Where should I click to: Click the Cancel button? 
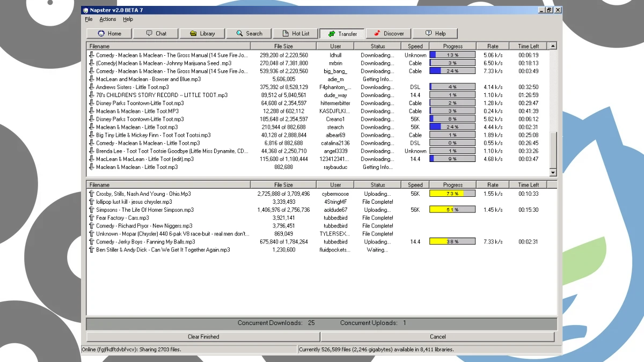click(437, 337)
